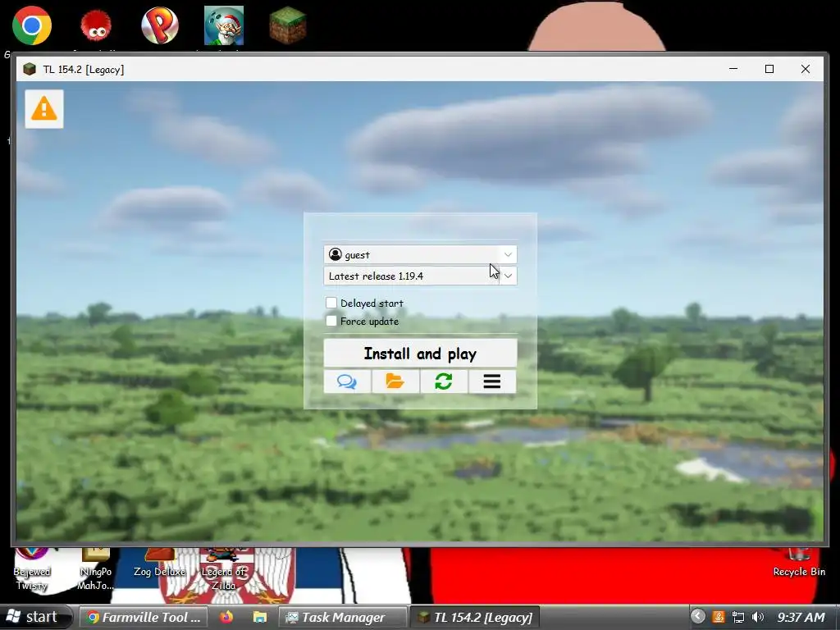Maximize the TL 154.2 launcher window

coord(769,69)
